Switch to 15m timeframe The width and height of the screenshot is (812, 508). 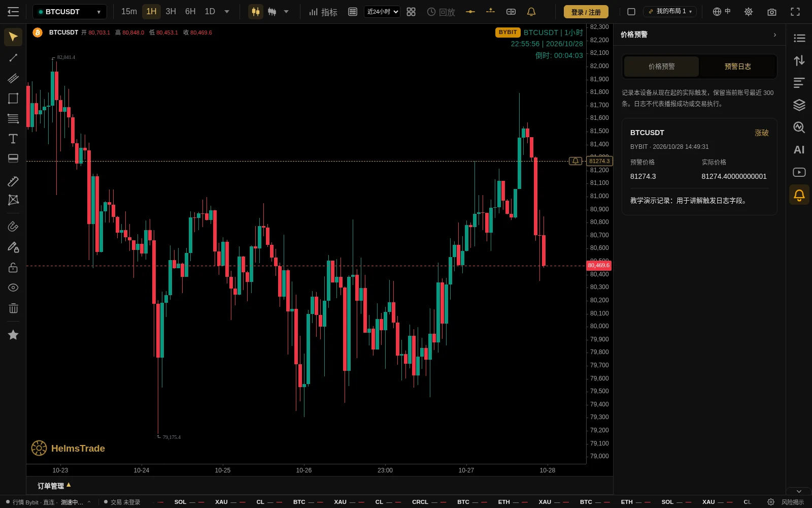tap(129, 12)
